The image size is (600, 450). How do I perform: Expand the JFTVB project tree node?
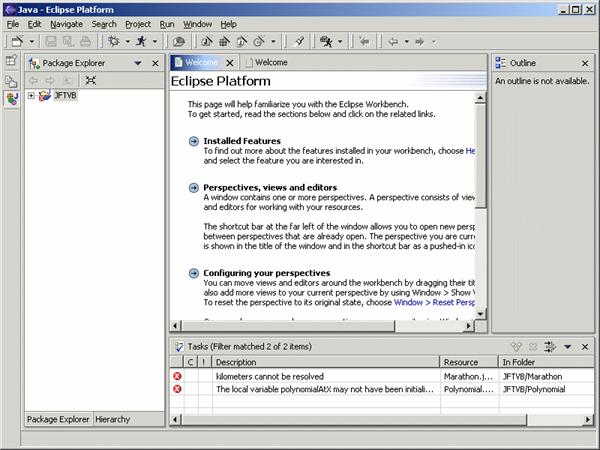tap(31, 96)
